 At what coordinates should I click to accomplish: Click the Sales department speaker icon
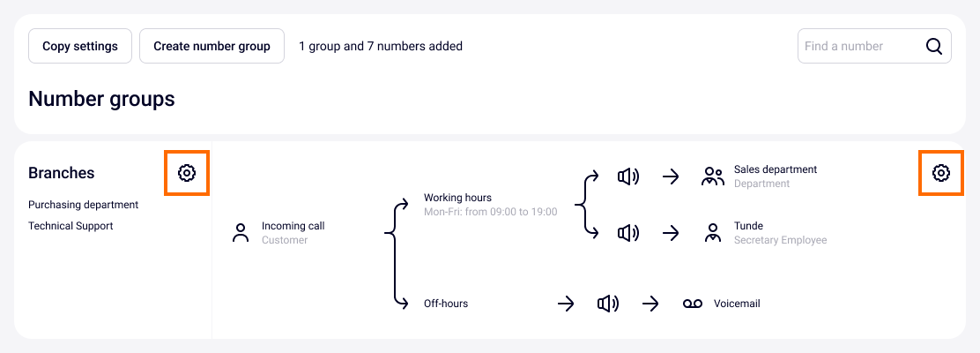[628, 176]
